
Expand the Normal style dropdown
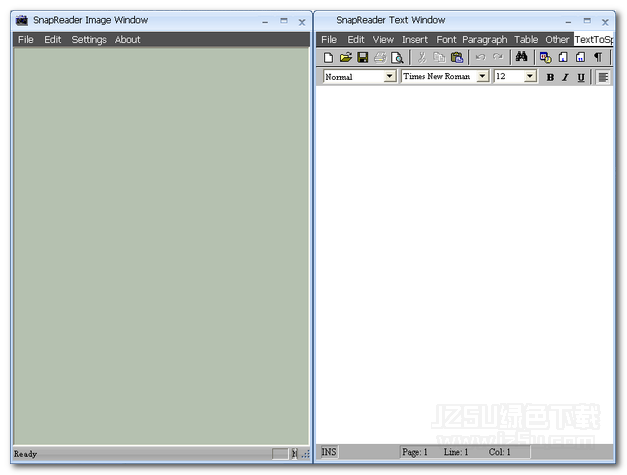(x=389, y=77)
